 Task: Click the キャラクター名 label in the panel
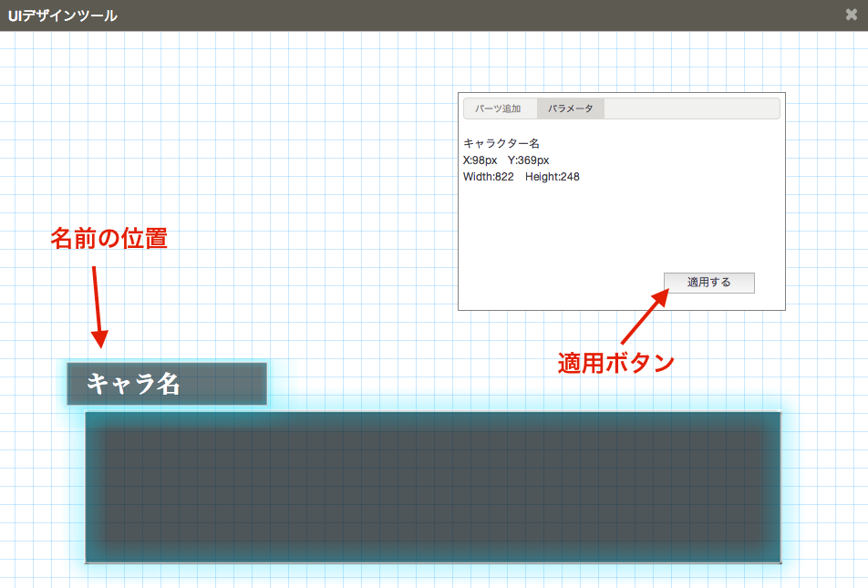(501, 144)
